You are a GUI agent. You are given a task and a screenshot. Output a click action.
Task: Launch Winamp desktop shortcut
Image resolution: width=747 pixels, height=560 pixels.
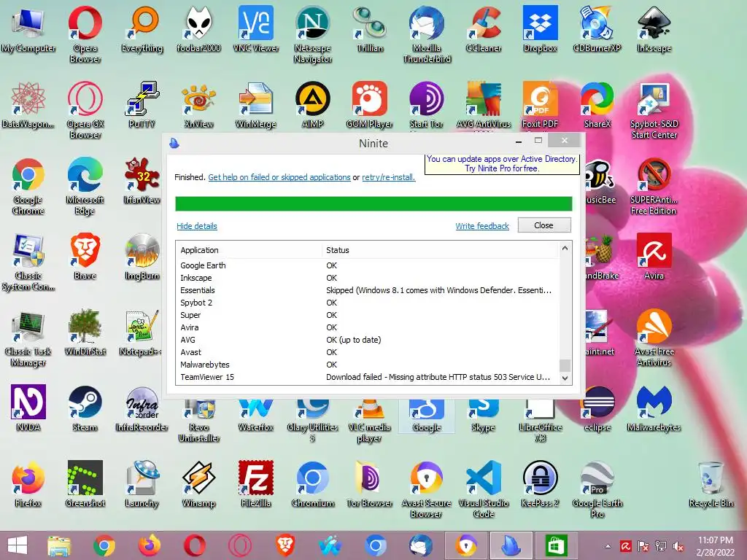198,484
